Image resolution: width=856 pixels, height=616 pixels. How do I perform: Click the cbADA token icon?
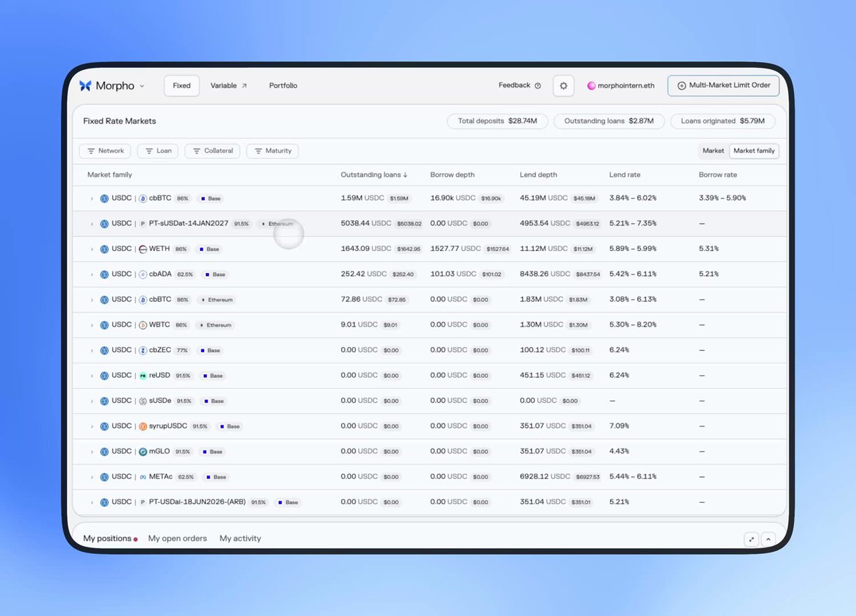click(143, 274)
